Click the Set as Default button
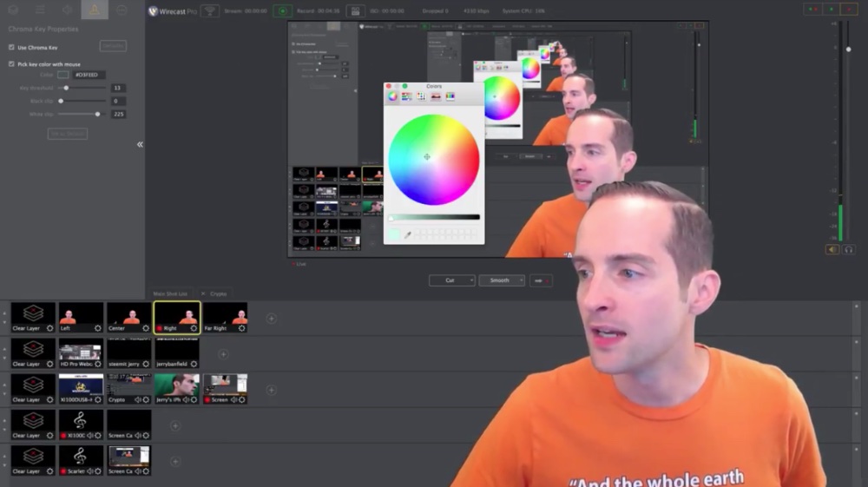Viewport: 868px width, 487px height. pos(68,134)
